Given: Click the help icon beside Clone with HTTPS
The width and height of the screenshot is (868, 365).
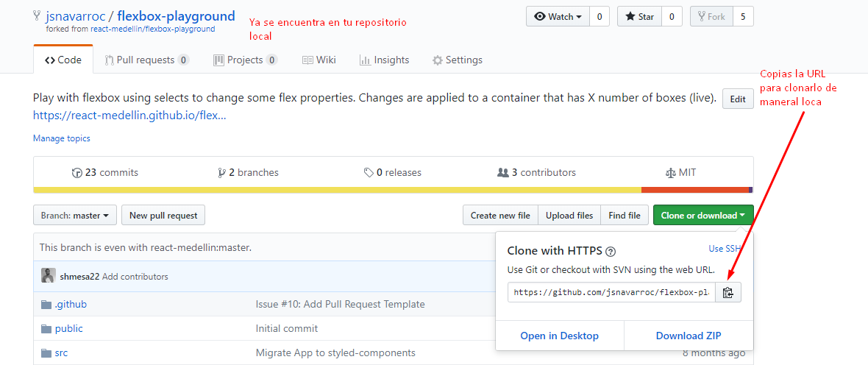Looking at the screenshot, I should point(611,252).
